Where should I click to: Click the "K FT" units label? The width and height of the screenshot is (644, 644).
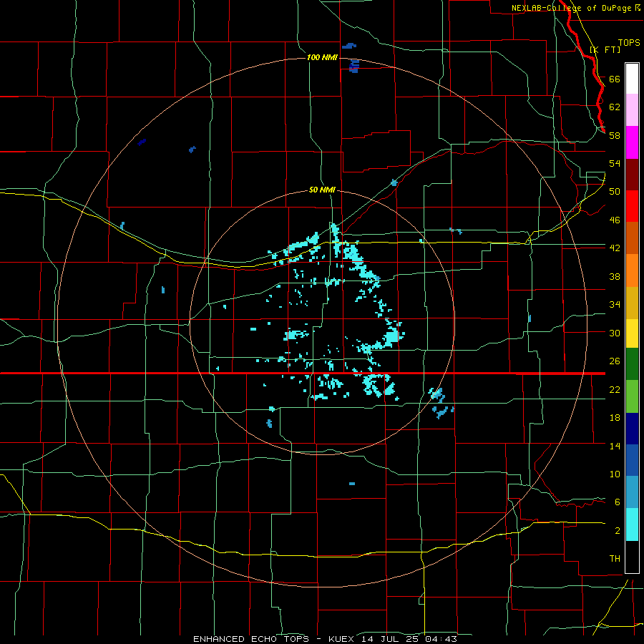pyautogui.click(x=605, y=49)
